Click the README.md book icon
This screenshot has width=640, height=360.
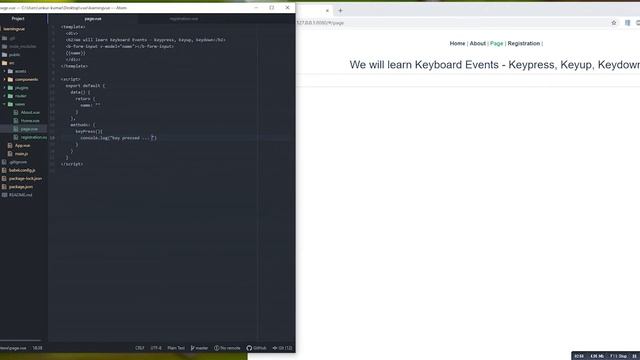click(x=4, y=195)
